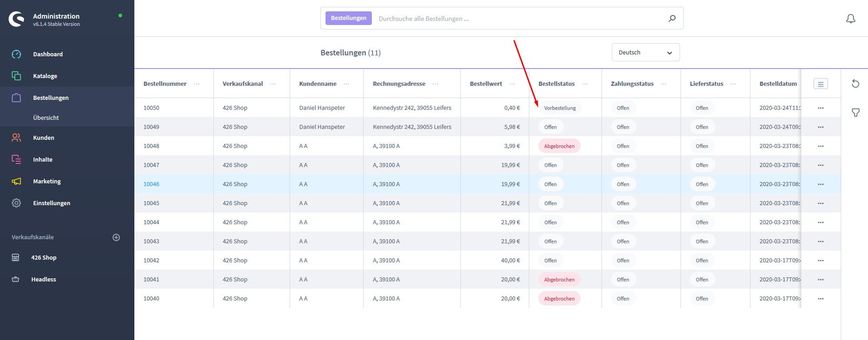Open Kunden menu item
Screen dimensions: 868x340
[67, 138]
